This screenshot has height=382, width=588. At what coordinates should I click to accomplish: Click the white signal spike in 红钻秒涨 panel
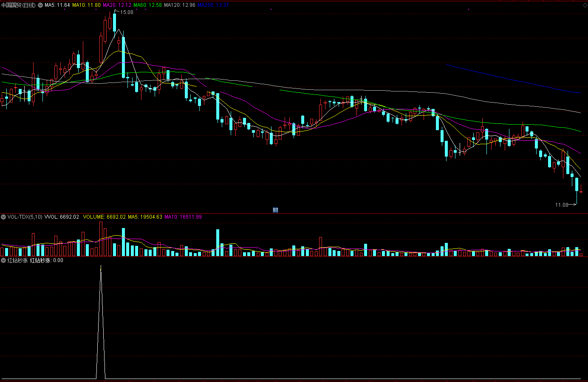tap(101, 322)
